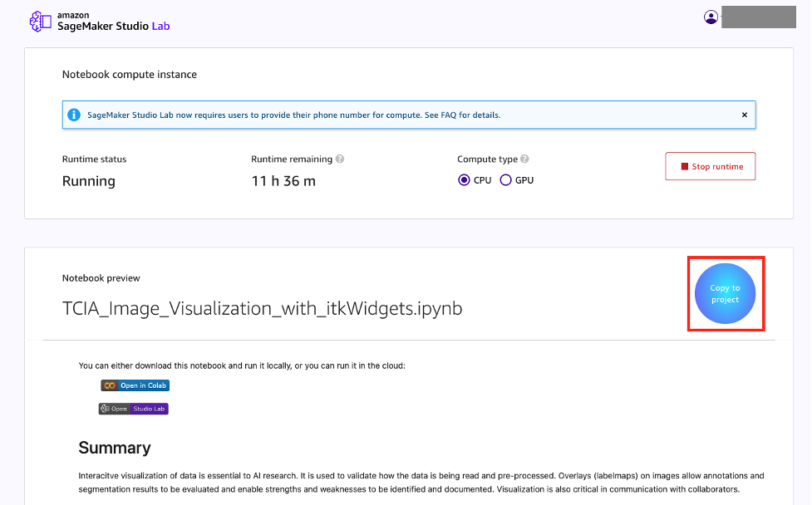
Task: Click the 'Runtime status' label
Action: pos(94,159)
